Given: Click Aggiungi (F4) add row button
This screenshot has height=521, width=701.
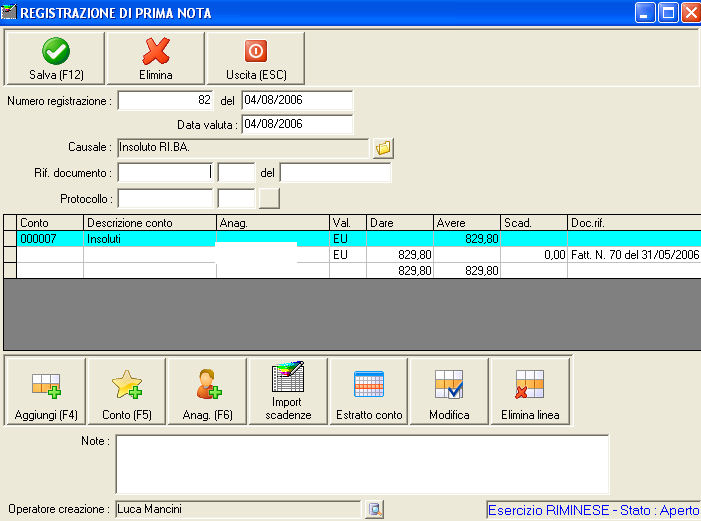Looking at the screenshot, I should (46, 391).
